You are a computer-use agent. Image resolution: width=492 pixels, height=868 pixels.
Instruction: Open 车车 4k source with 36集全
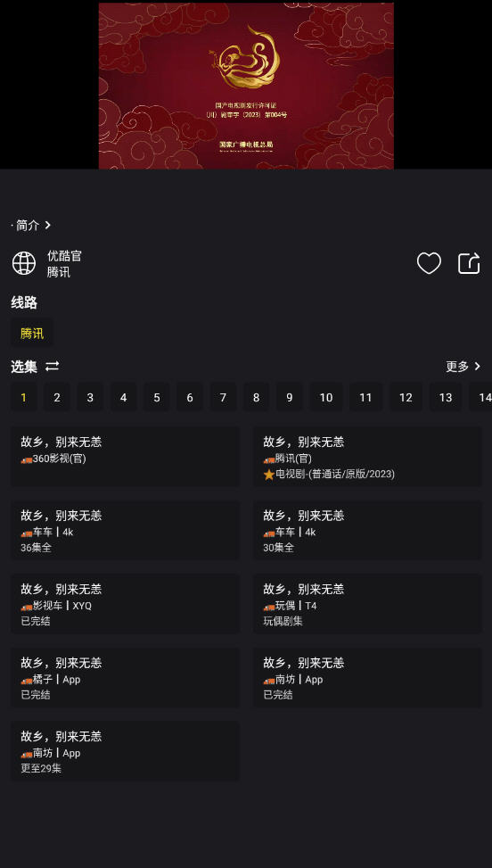(126, 530)
